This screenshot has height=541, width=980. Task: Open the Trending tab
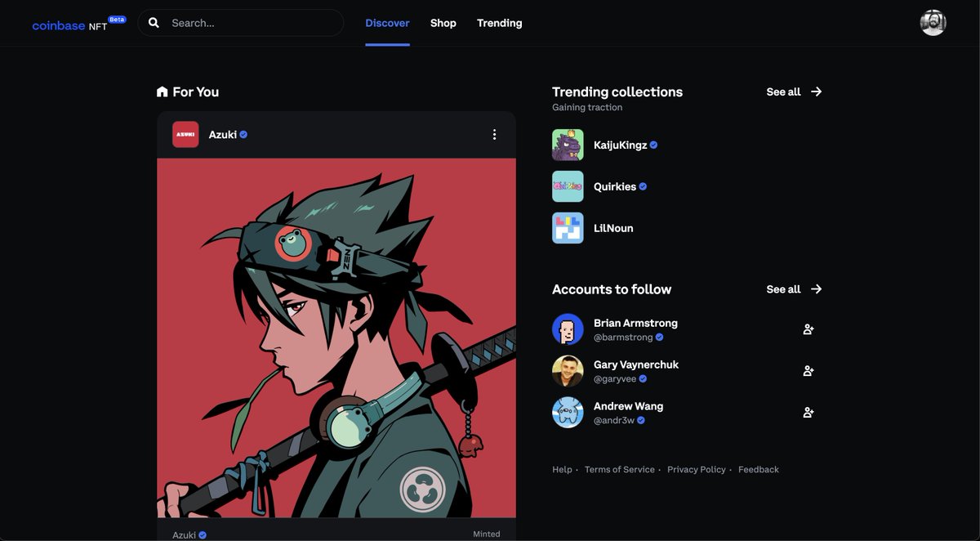click(500, 23)
